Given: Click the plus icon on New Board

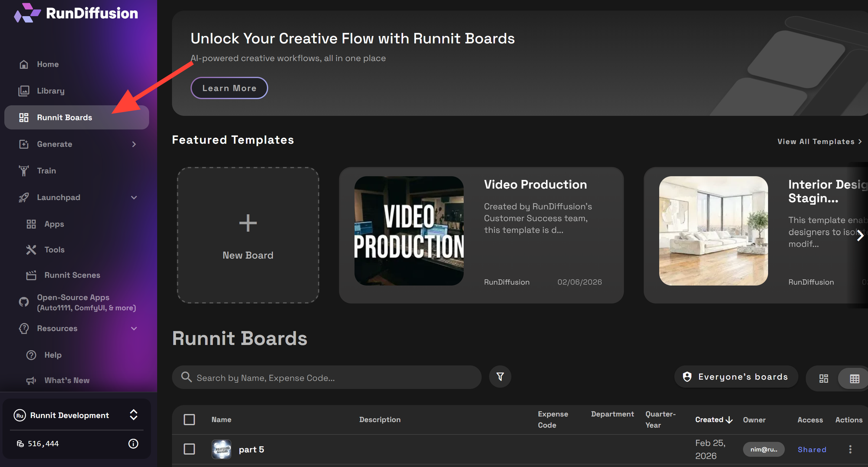Looking at the screenshot, I should click(248, 223).
